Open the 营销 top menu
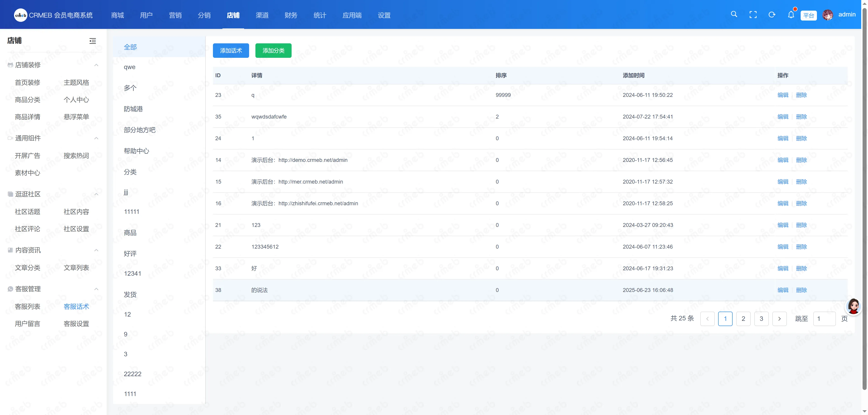The height and width of the screenshot is (415, 868). [x=175, y=15]
